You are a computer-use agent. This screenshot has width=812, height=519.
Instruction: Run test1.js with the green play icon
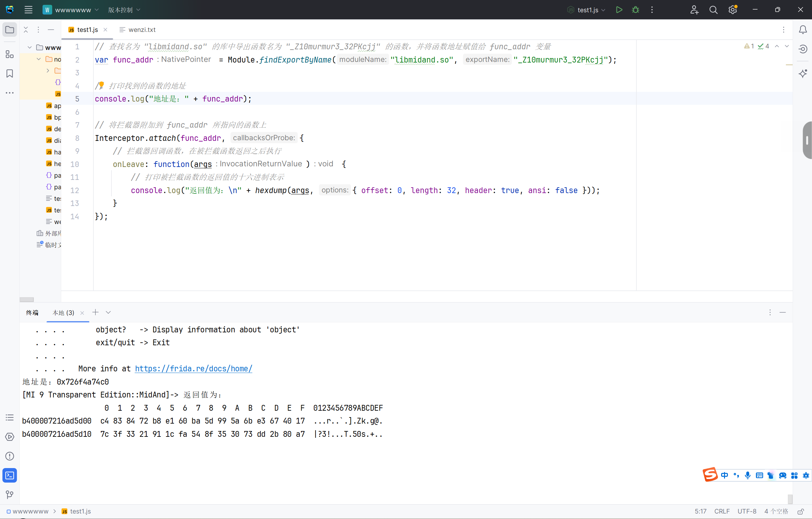click(x=619, y=10)
